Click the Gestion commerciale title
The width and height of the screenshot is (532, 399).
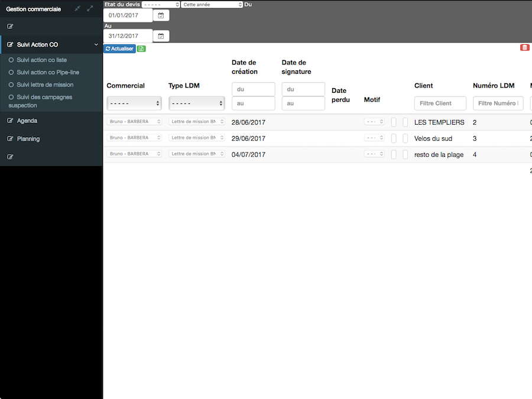pos(33,9)
